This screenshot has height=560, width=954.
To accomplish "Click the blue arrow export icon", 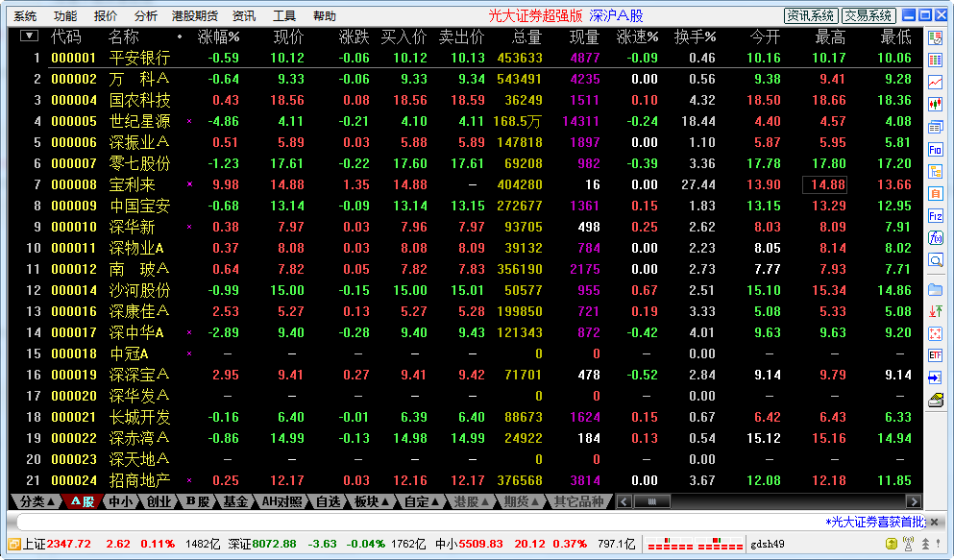I will tap(935, 377).
